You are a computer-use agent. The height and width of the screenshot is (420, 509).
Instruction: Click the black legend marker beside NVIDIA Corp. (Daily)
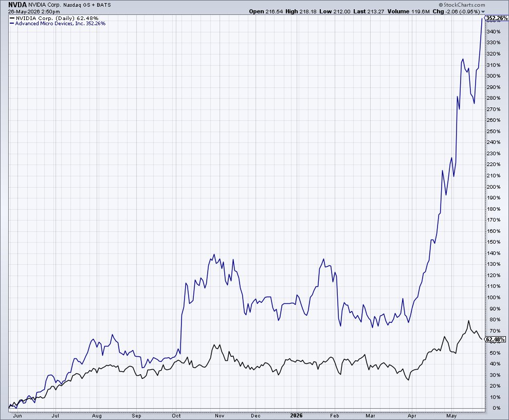[x=12, y=18]
